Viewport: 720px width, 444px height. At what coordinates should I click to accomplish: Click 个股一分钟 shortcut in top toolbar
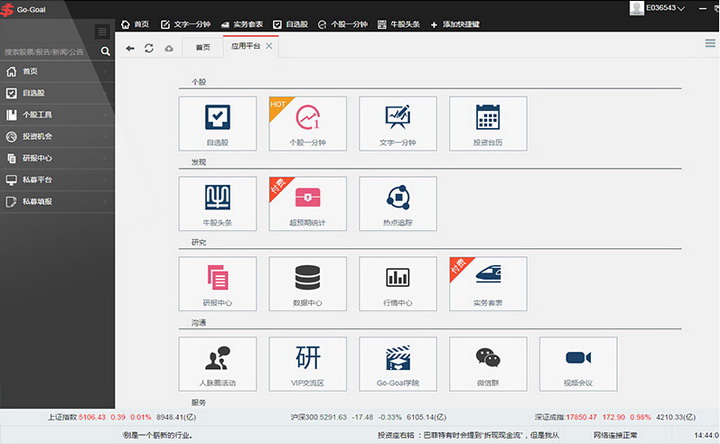point(343,24)
